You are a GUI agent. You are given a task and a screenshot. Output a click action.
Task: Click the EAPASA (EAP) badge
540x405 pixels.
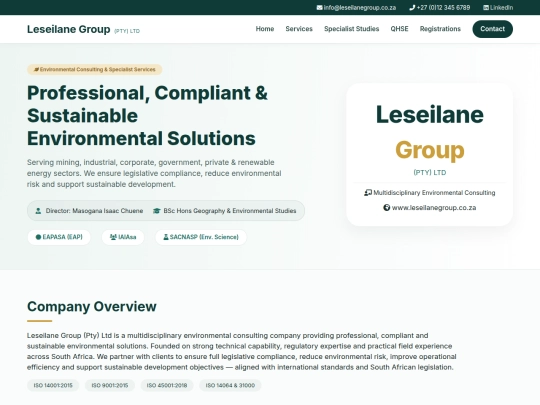point(59,237)
